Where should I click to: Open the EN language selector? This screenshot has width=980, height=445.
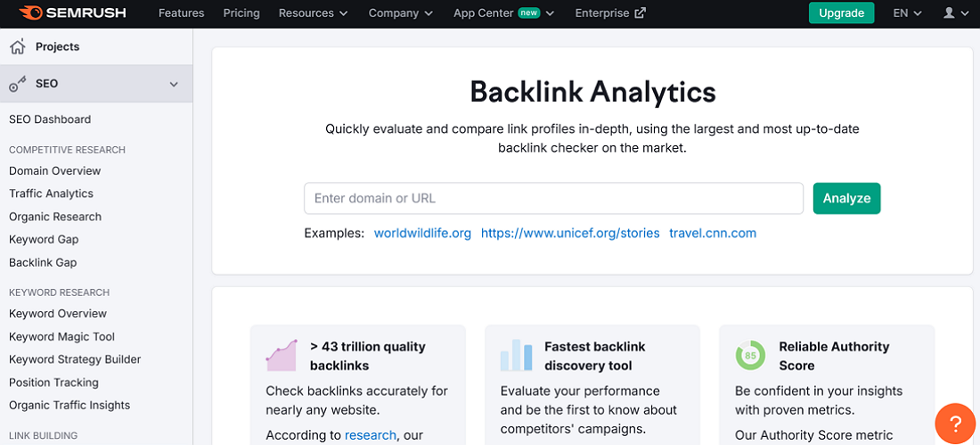coord(907,13)
